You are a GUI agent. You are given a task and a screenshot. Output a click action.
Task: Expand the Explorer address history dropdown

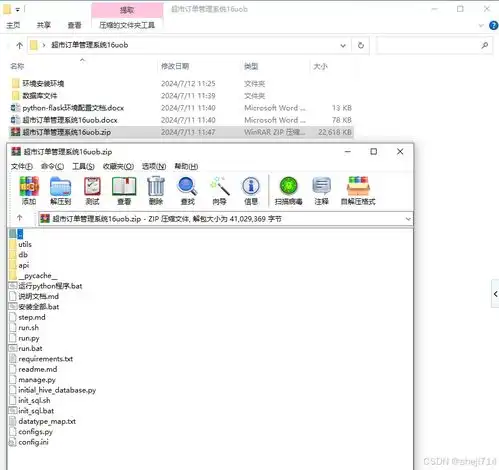pyautogui.click(x=343, y=45)
